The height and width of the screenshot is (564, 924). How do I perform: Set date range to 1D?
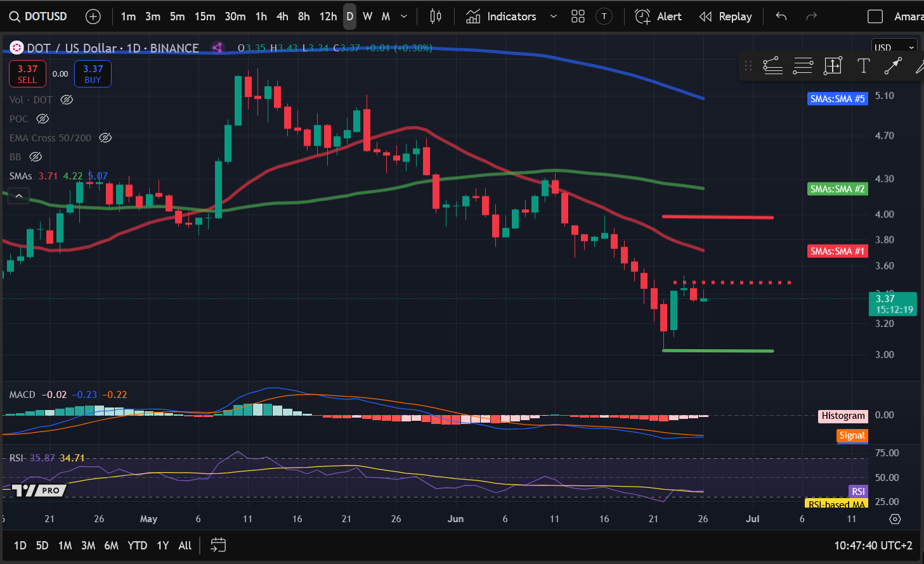click(x=20, y=546)
